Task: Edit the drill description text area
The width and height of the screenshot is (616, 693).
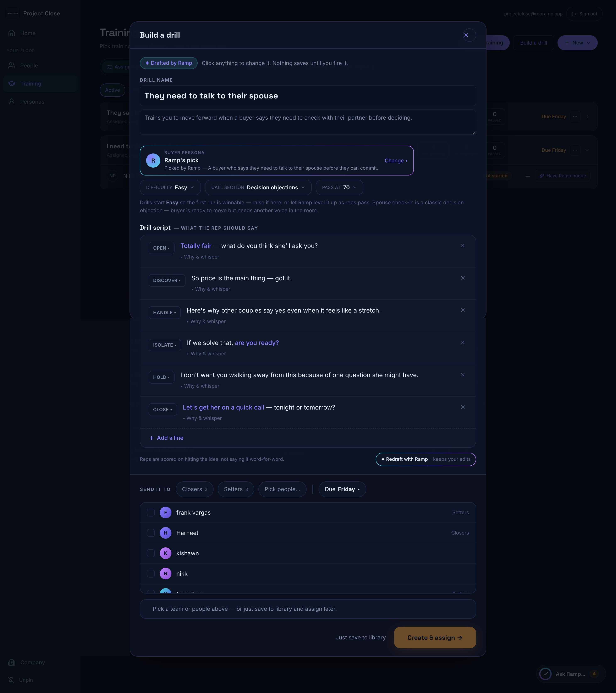Action: (x=308, y=122)
